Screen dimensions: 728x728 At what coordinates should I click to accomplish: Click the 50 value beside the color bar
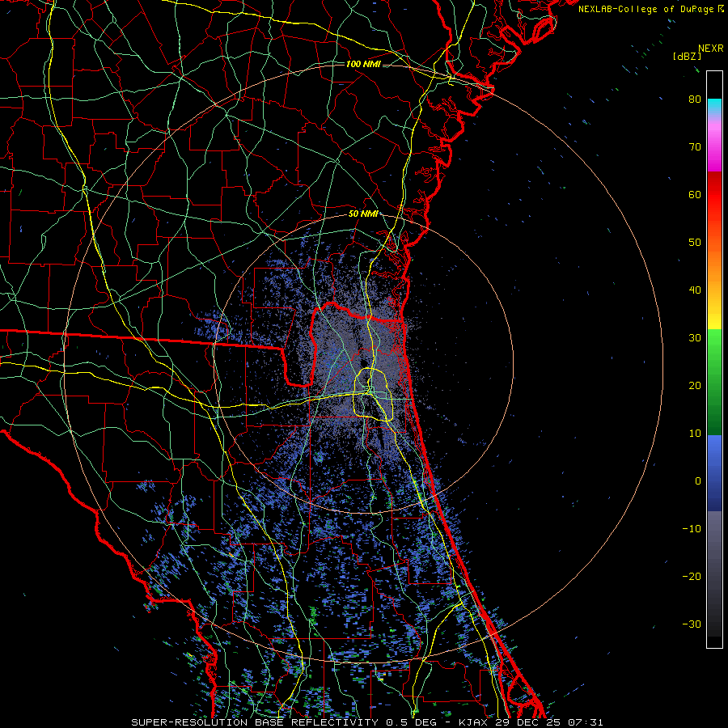[x=695, y=243]
